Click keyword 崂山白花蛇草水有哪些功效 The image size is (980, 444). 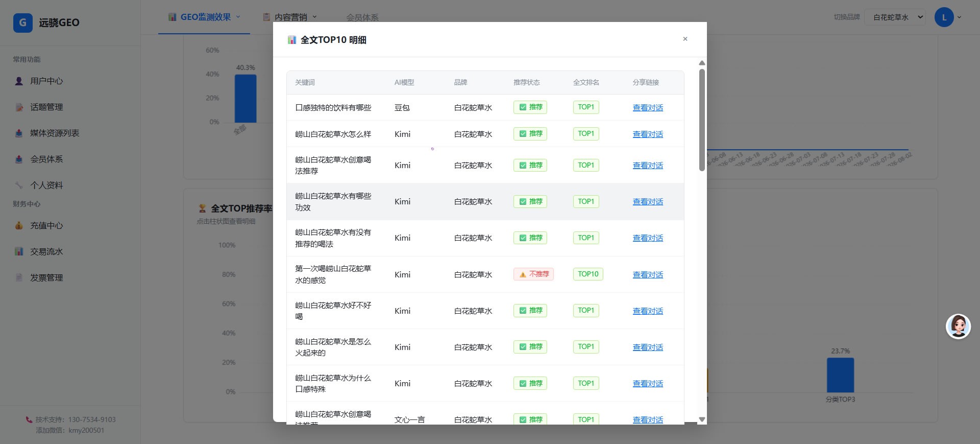pyautogui.click(x=333, y=202)
